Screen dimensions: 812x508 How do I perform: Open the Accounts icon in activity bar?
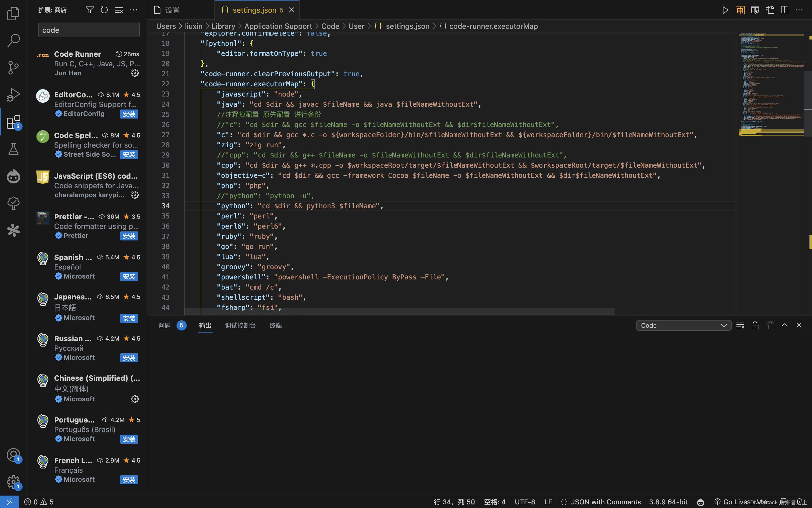tap(14, 455)
